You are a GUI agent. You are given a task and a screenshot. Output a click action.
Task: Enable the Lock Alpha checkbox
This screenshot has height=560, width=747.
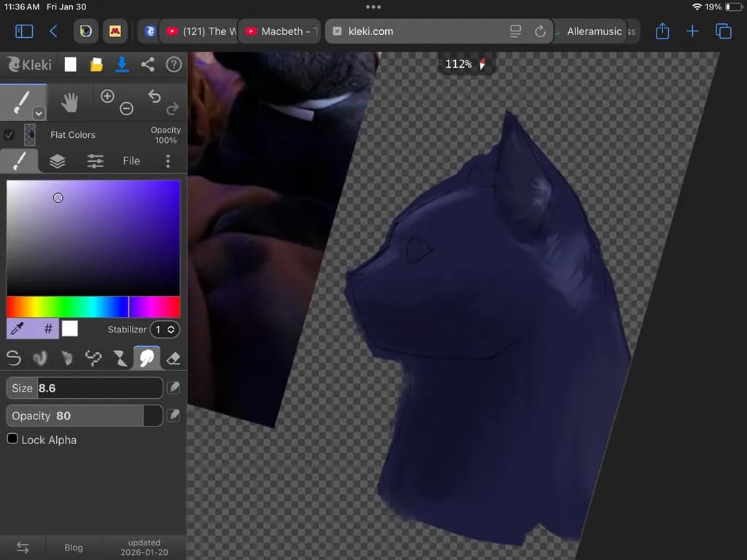pyautogui.click(x=12, y=438)
